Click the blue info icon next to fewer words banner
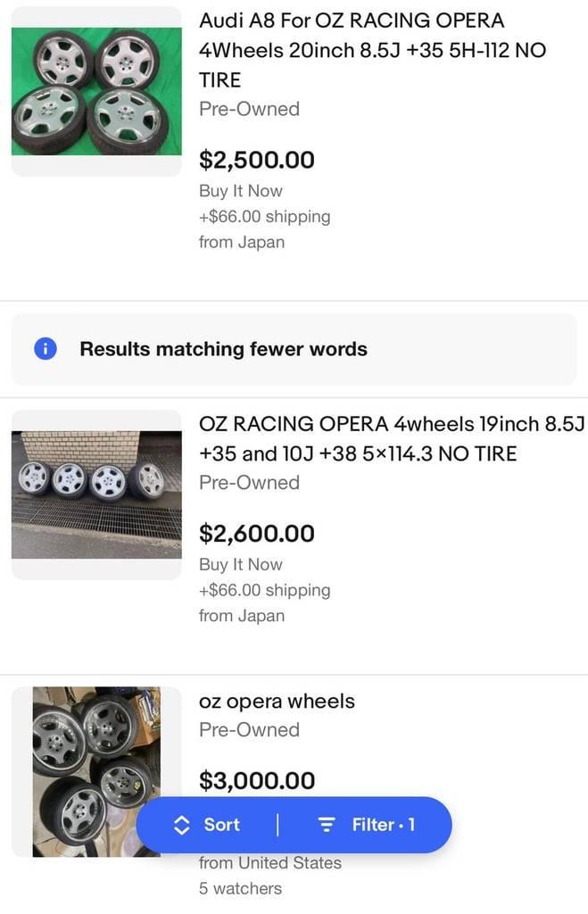Viewport: 588px width, 914px height. (45, 348)
